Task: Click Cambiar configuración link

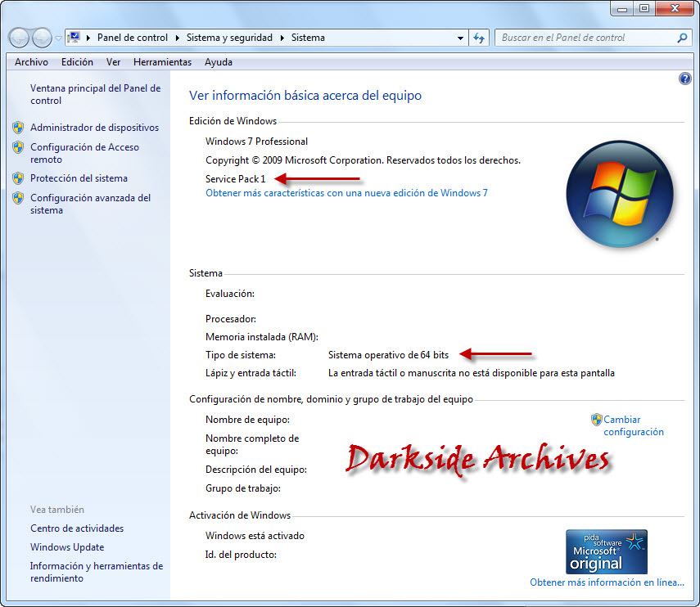Action: [634, 426]
